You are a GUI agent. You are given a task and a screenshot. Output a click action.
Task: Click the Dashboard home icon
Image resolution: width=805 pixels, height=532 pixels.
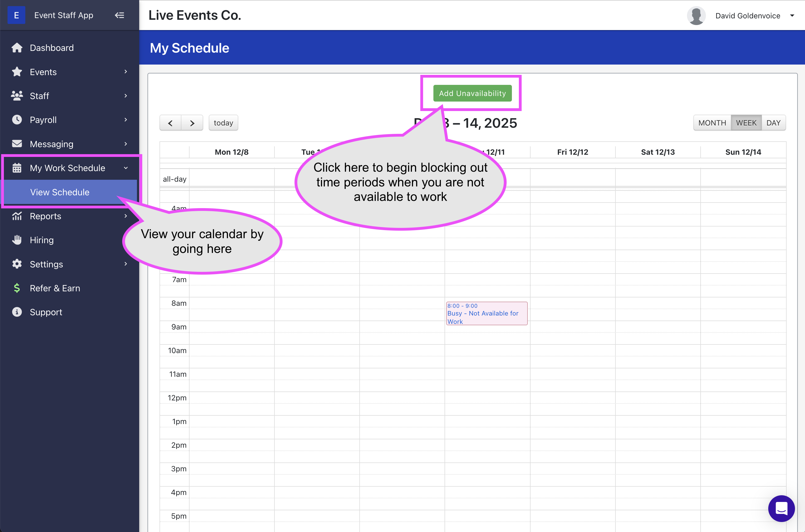click(17, 48)
